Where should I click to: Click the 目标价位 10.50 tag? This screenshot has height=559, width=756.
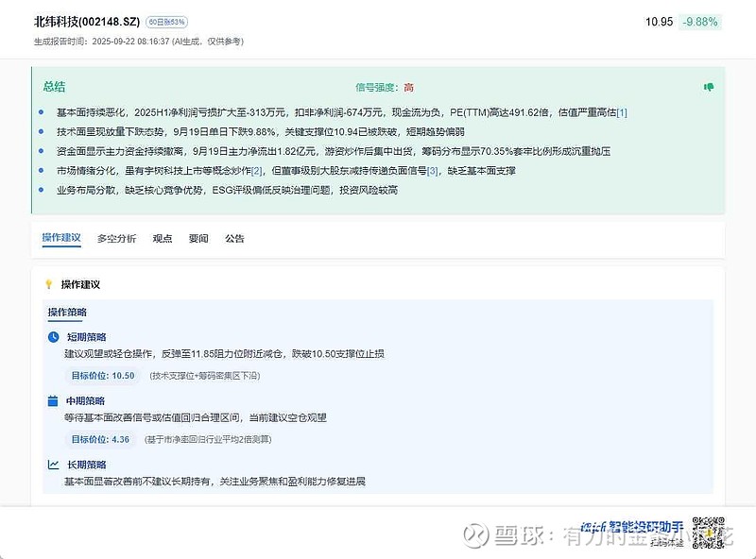[x=103, y=376]
